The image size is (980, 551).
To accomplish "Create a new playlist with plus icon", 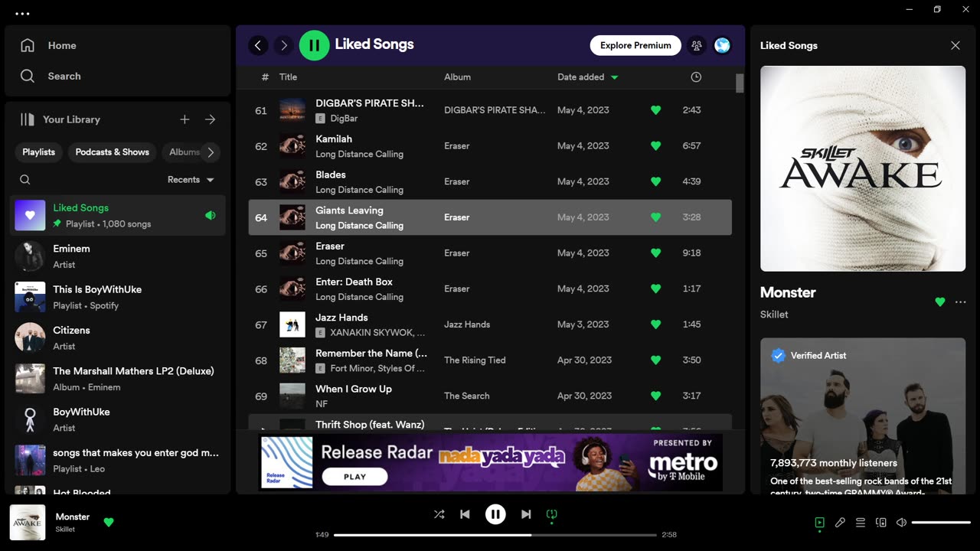I will click(185, 119).
